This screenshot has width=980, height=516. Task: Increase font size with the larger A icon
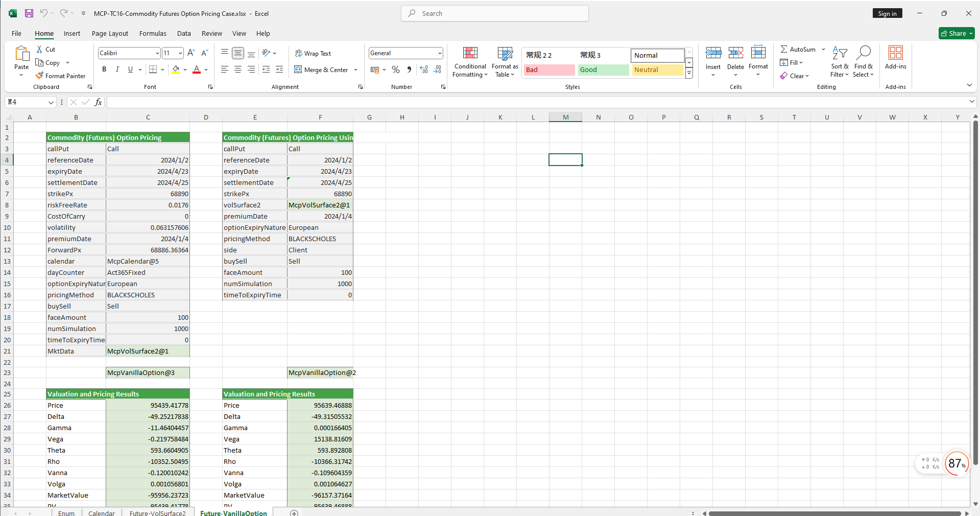tap(191, 53)
